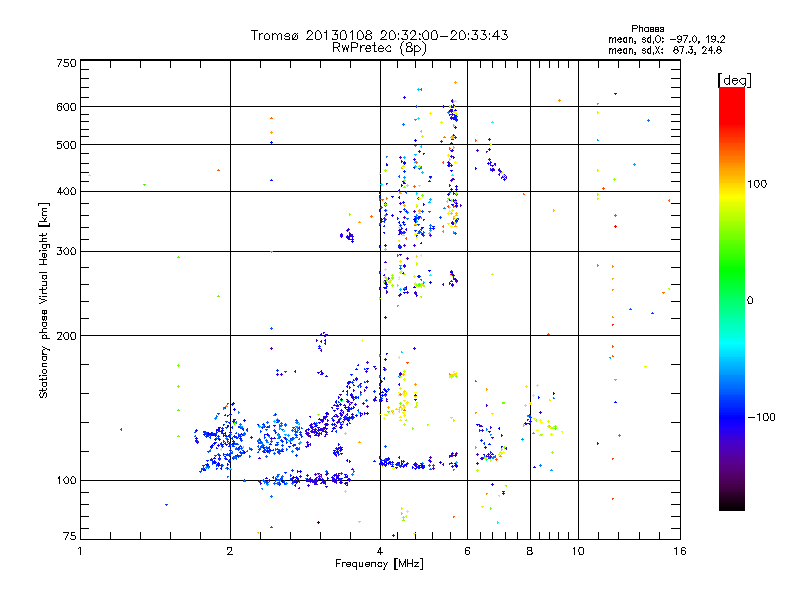The image size is (800, 600).
Task: Click the 'Frequency [MHz]' axis title
Action: point(379,564)
